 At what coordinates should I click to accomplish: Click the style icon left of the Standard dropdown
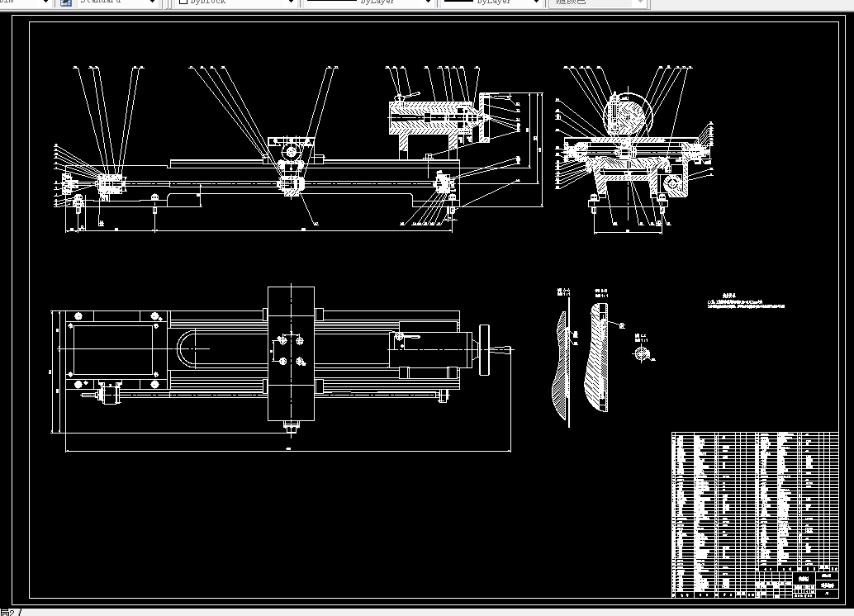pos(66,2)
